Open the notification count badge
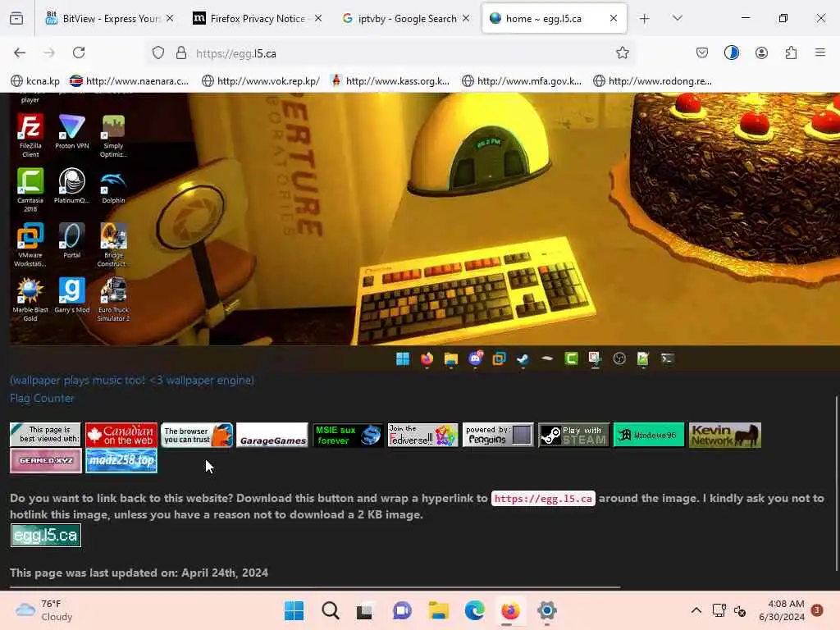 tap(817, 610)
